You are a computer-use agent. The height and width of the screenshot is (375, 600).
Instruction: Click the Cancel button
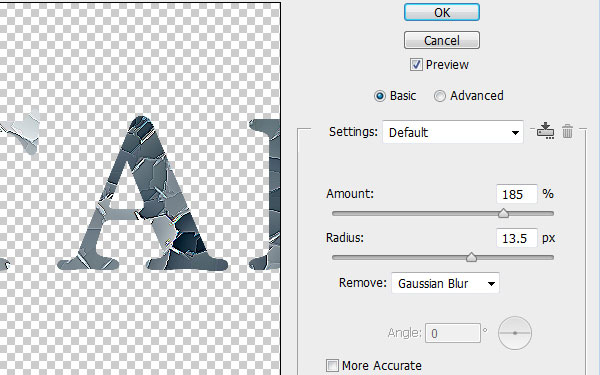[x=442, y=40]
